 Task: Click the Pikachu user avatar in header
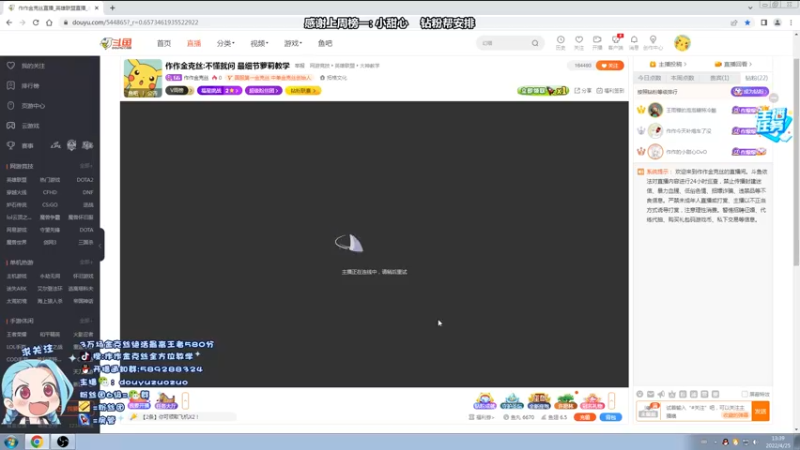tap(682, 43)
